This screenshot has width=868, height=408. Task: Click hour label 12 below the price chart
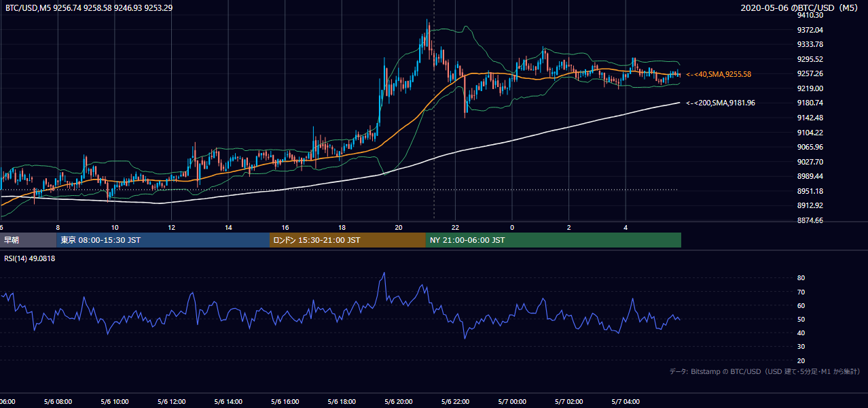pyautogui.click(x=172, y=228)
